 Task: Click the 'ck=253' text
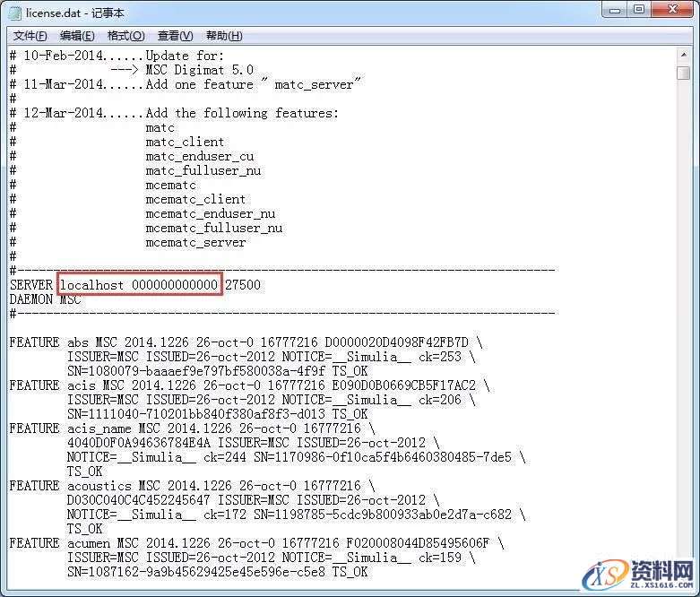(x=440, y=357)
